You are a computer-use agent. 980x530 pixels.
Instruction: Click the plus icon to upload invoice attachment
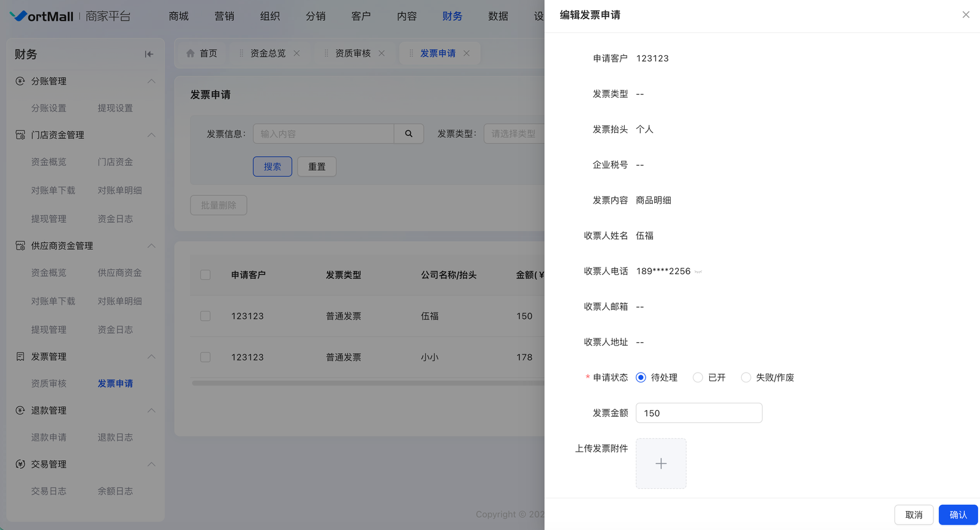[661, 463]
